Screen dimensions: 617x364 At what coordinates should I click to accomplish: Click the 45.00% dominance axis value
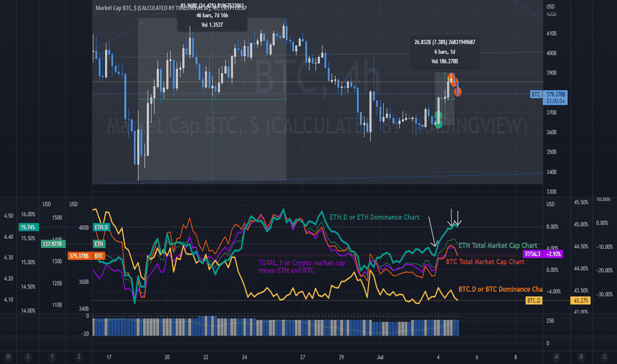coord(581,224)
